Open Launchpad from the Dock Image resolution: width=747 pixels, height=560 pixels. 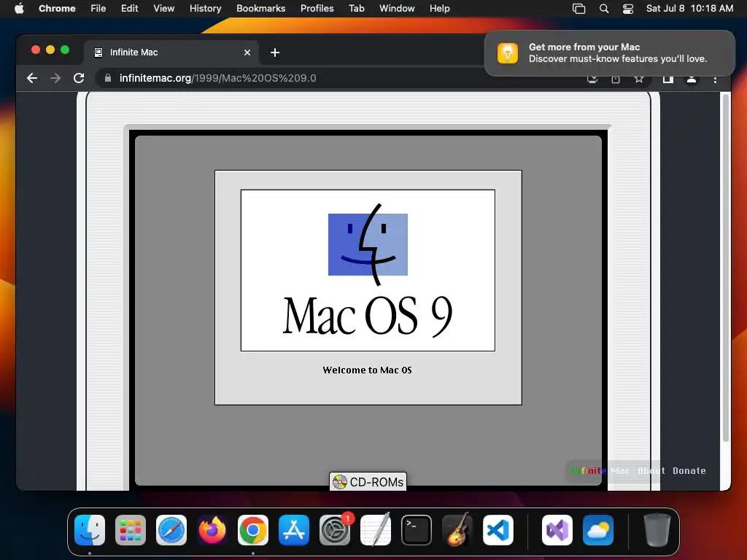coord(131,530)
